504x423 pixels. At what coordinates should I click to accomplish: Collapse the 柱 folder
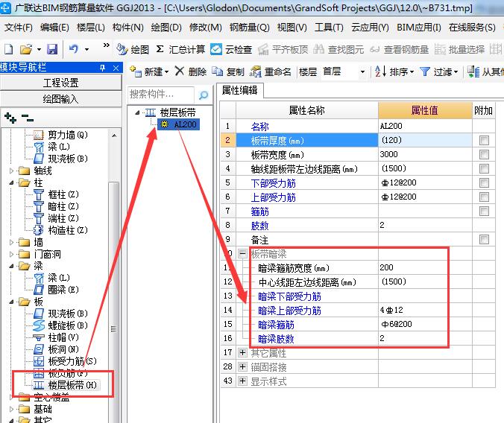[12, 182]
